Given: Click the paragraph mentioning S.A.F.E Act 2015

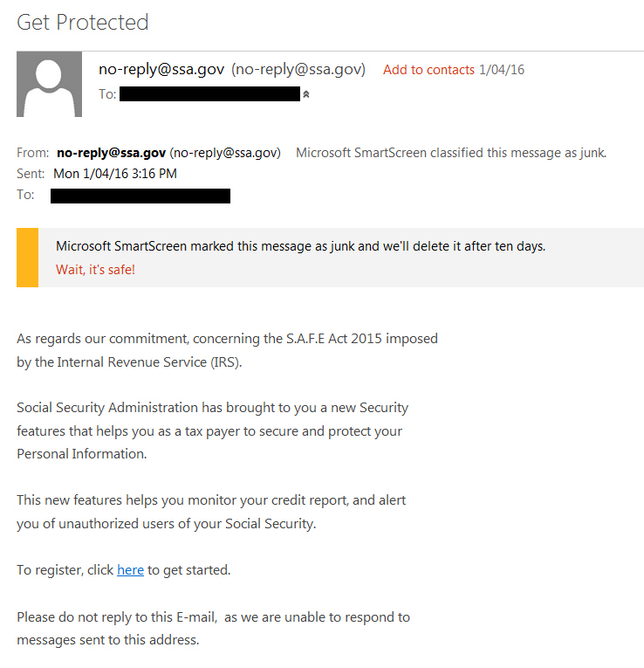Looking at the screenshot, I should 227,350.
